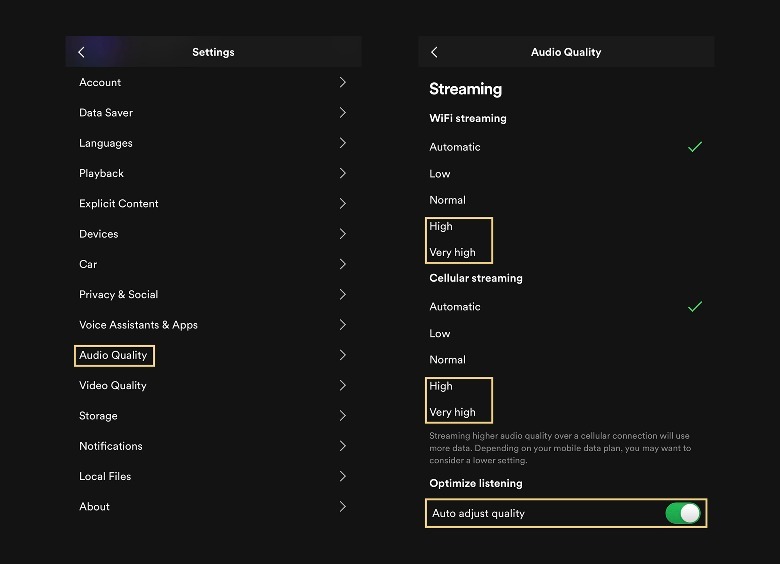The width and height of the screenshot is (780, 564).
Task: Expand the Account row chevron
Action: (x=342, y=82)
